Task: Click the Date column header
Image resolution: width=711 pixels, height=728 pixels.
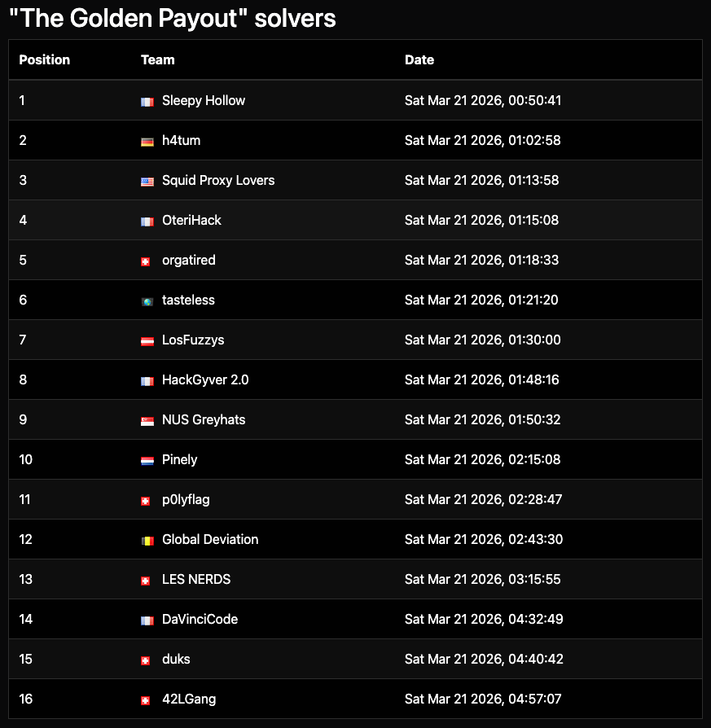Action: point(419,60)
